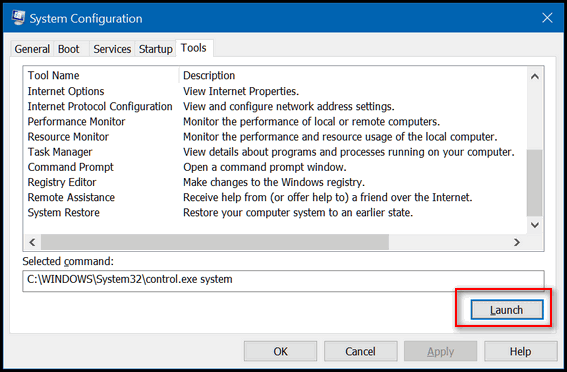Confirm with the OK button
The width and height of the screenshot is (567, 372).
(x=280, y=351)
